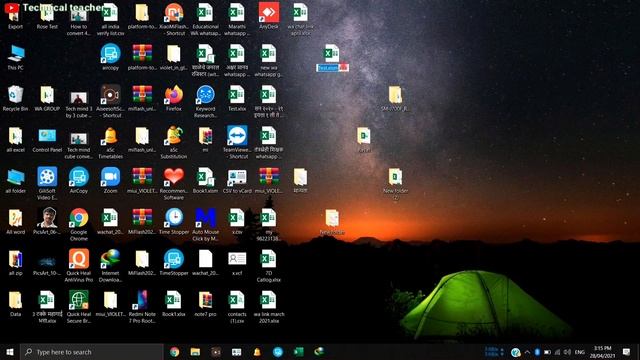Open Excel from the taskbar
Viewport: 640px width, 360px height.
299,352
